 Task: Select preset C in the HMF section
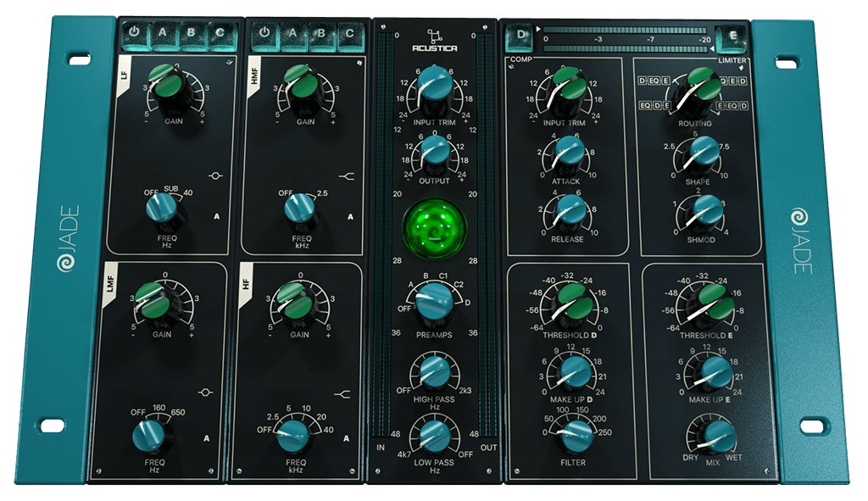(350, 34)
